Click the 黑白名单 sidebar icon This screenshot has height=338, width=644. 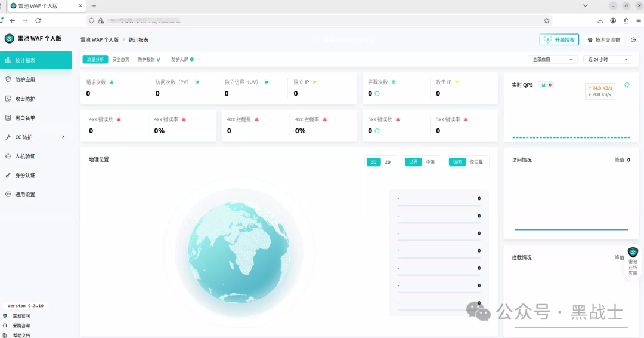coord(8,118)
